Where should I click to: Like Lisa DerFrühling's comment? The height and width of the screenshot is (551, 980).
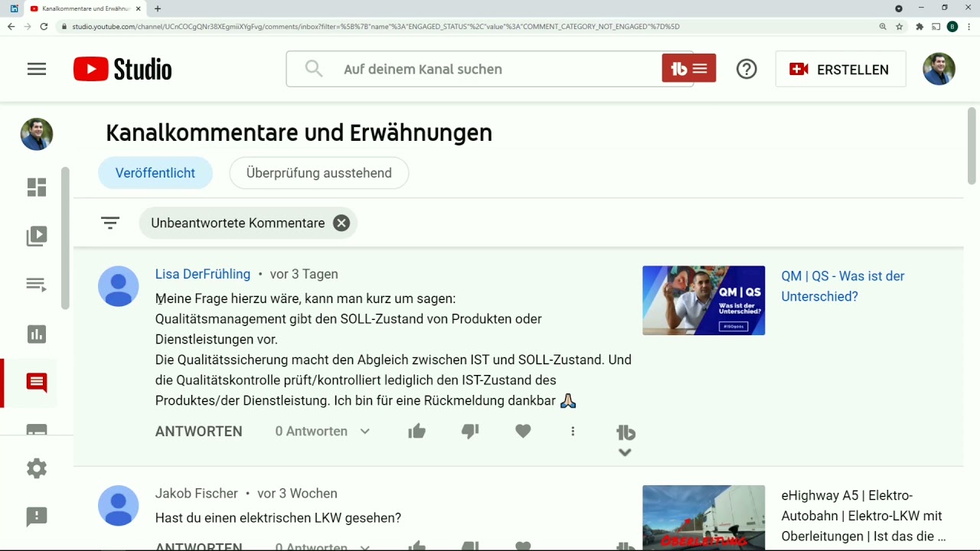416,431
